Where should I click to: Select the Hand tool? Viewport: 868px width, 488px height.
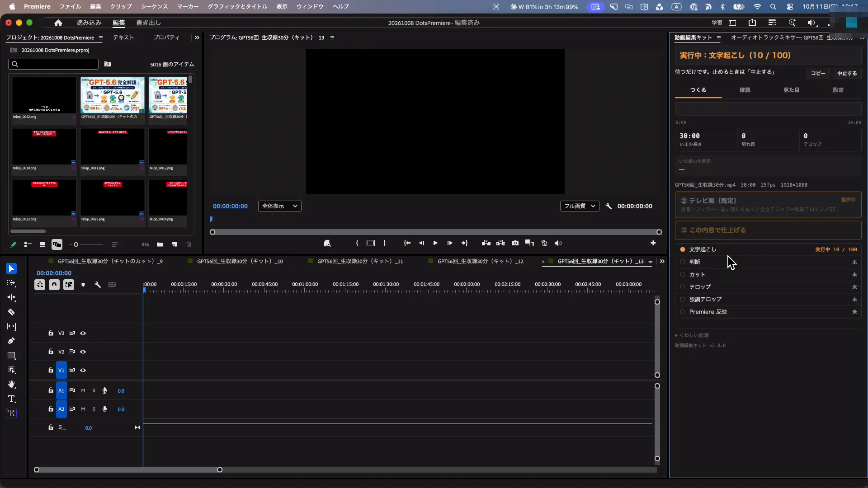pyautogui.click(x=11, y=385)
